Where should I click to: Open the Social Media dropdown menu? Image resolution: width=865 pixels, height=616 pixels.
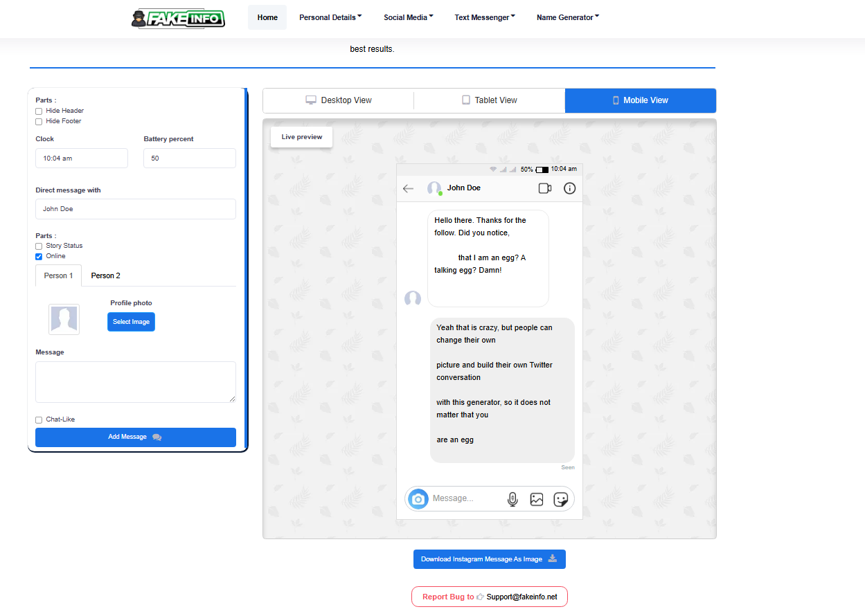(409, 17)
